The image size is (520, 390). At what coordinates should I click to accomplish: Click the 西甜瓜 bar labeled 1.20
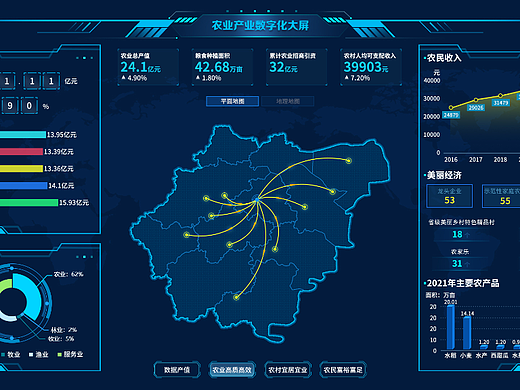point(500,347)
